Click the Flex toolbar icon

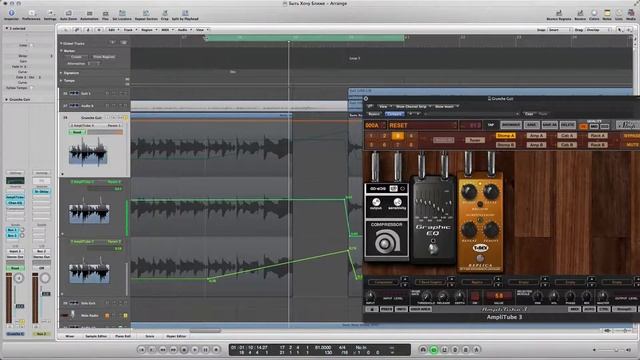105,15
